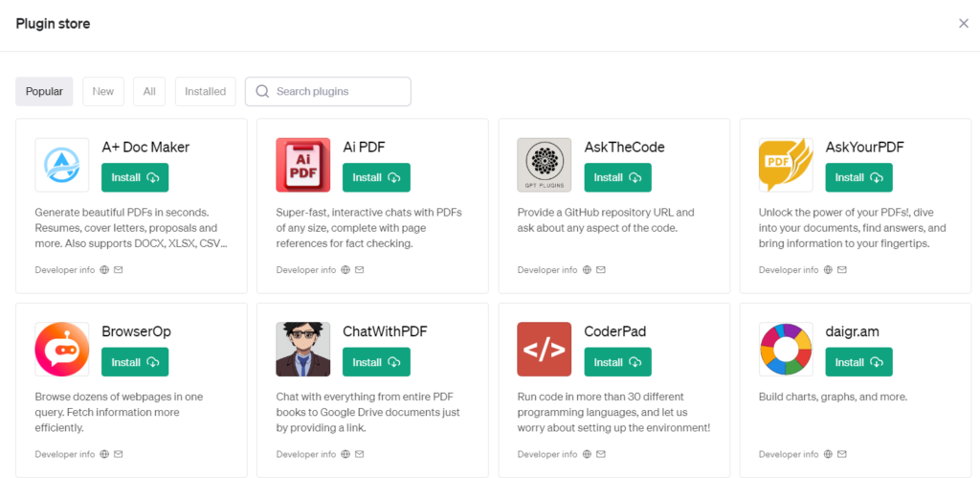Click the ChatWithPDF avatar image

[303, 349]
